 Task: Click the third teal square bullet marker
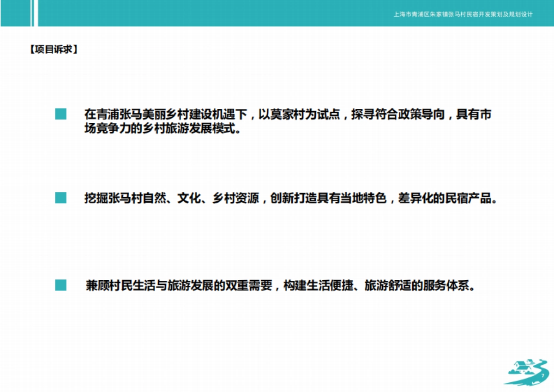pos(60,284)
